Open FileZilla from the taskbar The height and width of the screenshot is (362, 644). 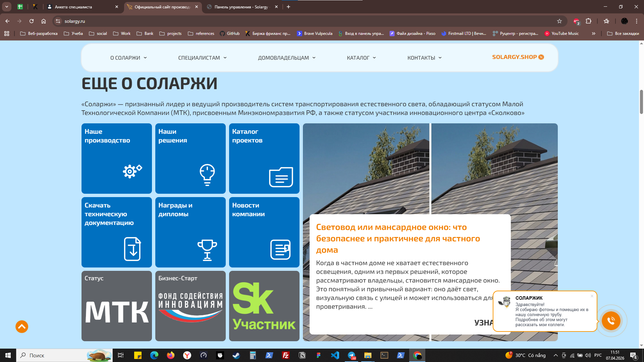[x=286, y=355]
